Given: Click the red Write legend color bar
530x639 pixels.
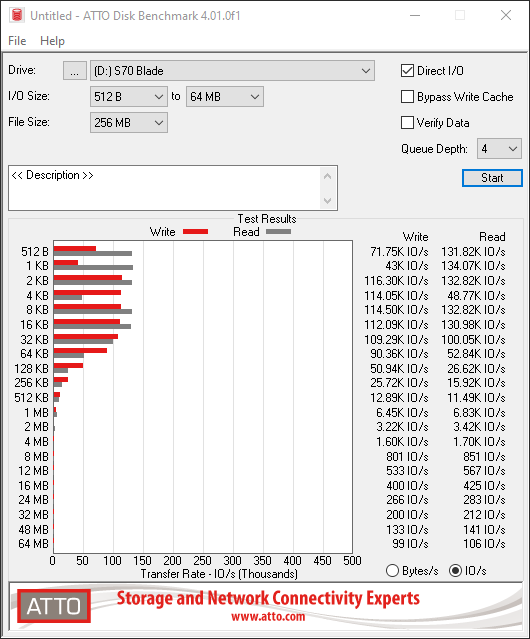Looking at the screenshot, I should point(196,231).
